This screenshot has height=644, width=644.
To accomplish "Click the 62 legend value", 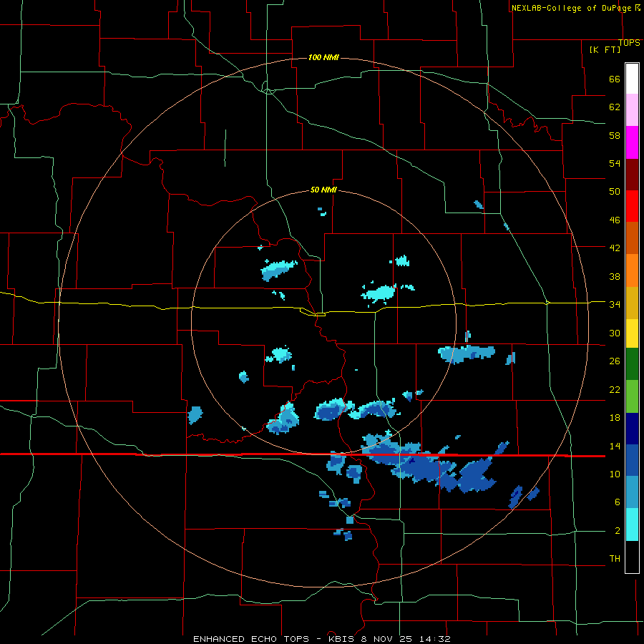I will (615, 107).
